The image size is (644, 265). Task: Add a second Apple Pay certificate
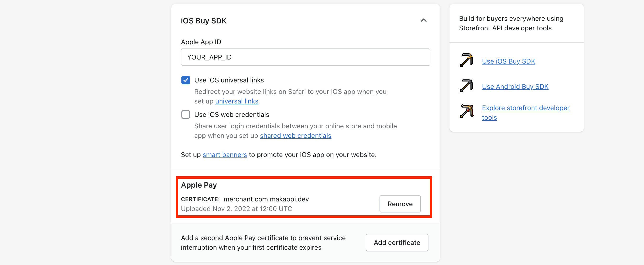tap(397, 243)
